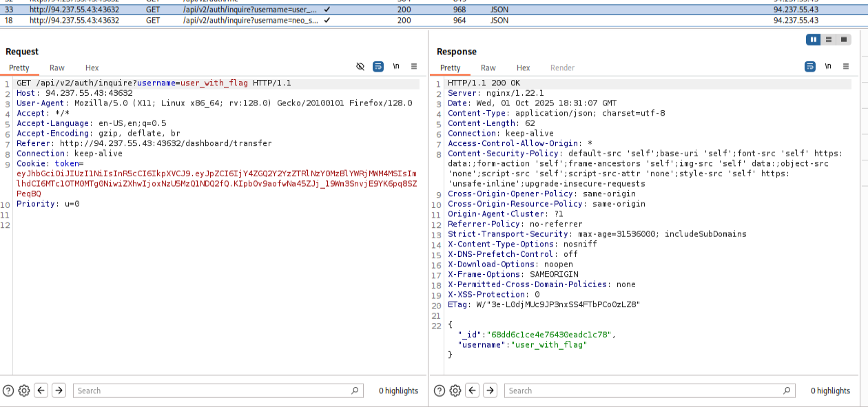868x407 pixels.
Task: Switch to vertical stacked layout view
Action: click(x=829, y=40)
